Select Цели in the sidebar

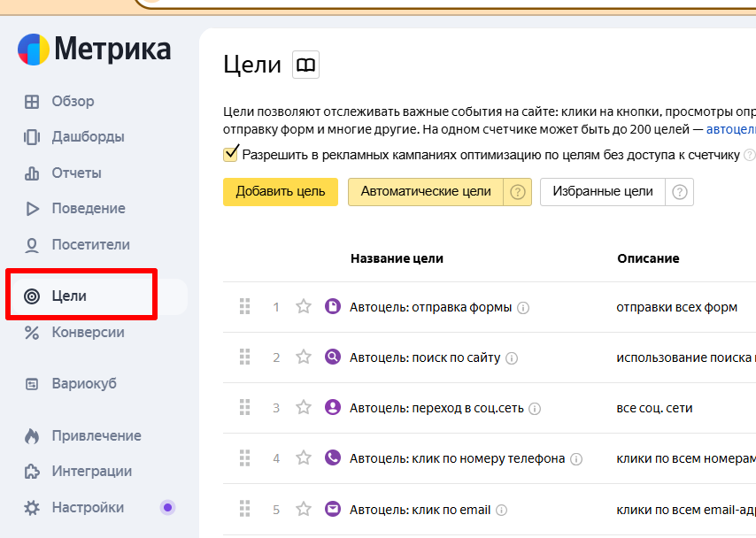[x=99, y=296]
